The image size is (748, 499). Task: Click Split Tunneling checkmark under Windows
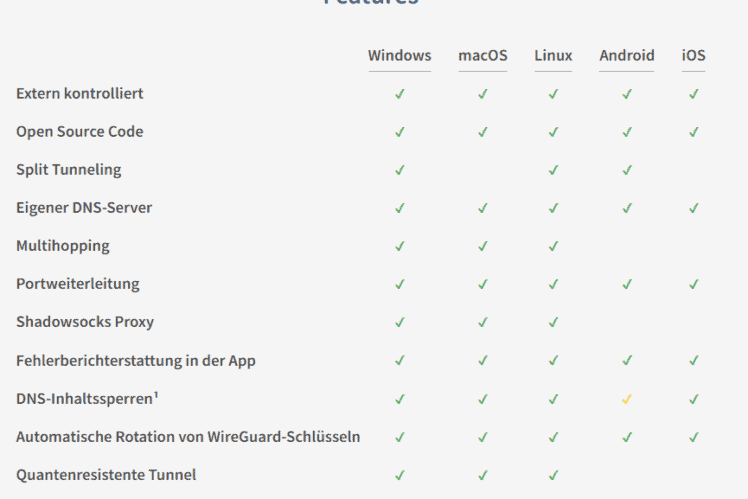pyautogui.click(x=400, y=170)
